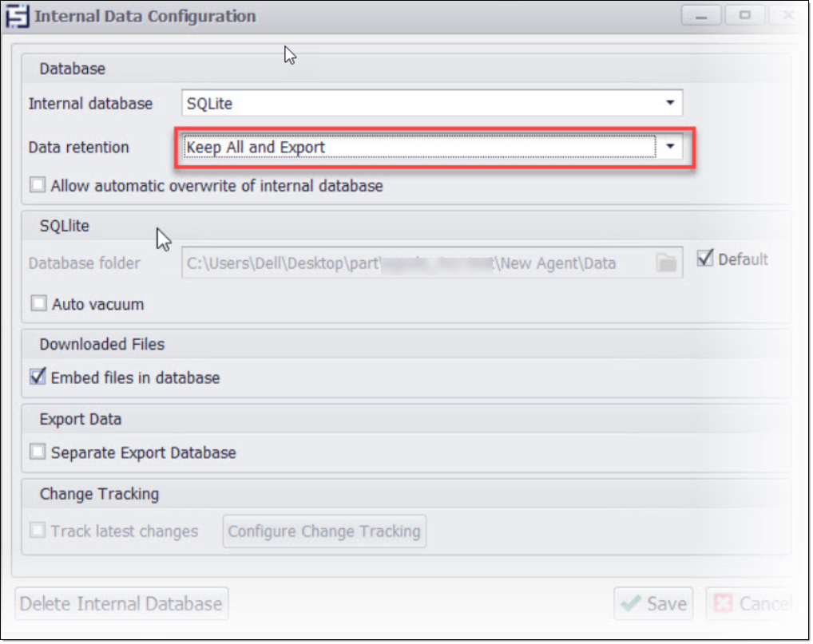Click the Configure Change Tracking button
Image resolution: width=813 pixels, height=644 pixels.
(x=324, y=531)
